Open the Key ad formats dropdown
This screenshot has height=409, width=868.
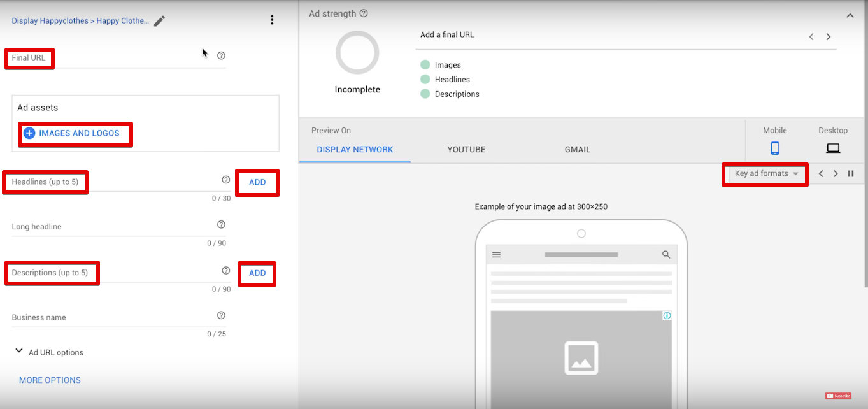[766, 173]
